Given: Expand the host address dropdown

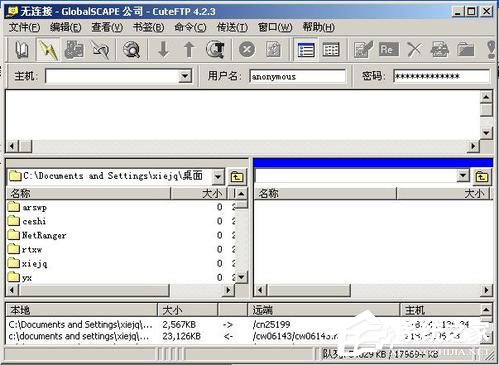Looking at the screenshot, I should coord(185,76).
